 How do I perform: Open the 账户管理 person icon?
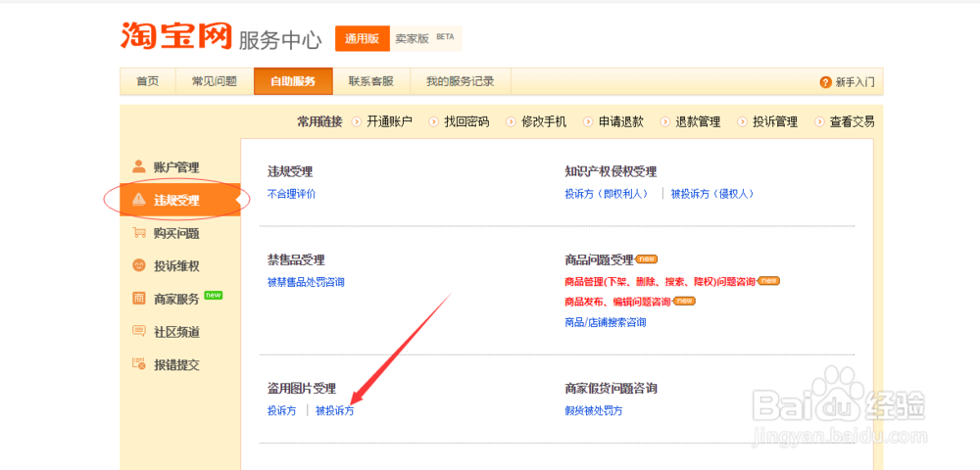[139, 166]
